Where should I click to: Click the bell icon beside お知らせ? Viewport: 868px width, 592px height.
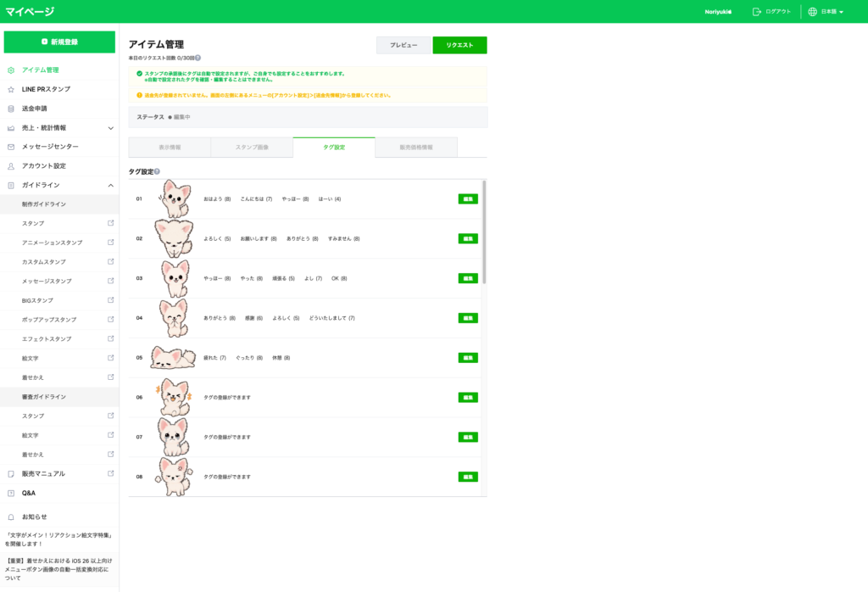click(10, 517)
